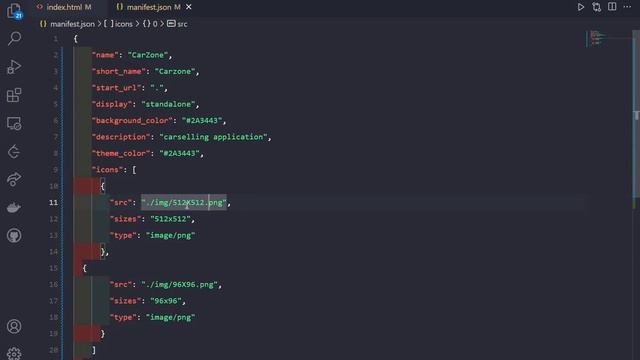Open the Remote Explorer view
The image size is (640, 360).
[14, 123]
